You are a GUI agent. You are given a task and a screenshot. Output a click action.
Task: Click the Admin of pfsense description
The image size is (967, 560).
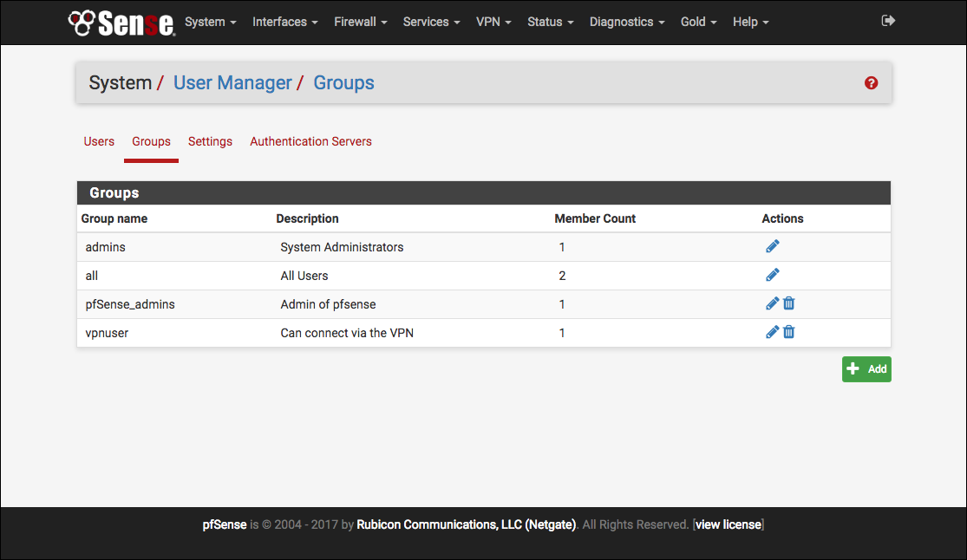tap(328, 304)
